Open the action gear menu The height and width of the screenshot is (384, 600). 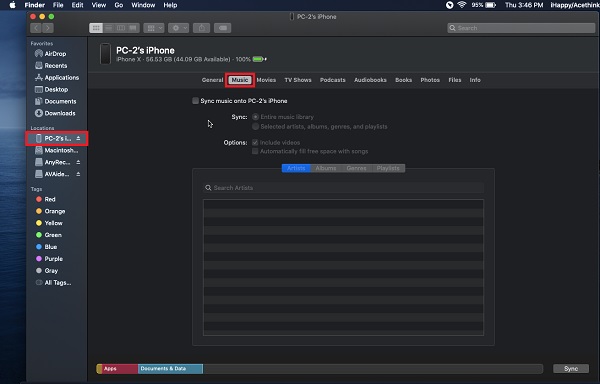coord(179,28)
